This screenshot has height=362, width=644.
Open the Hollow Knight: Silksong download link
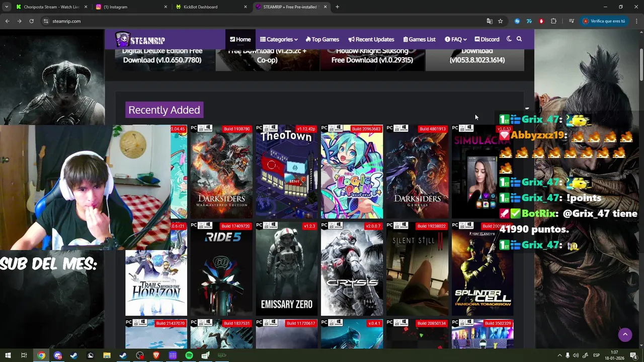click(372, 55)
